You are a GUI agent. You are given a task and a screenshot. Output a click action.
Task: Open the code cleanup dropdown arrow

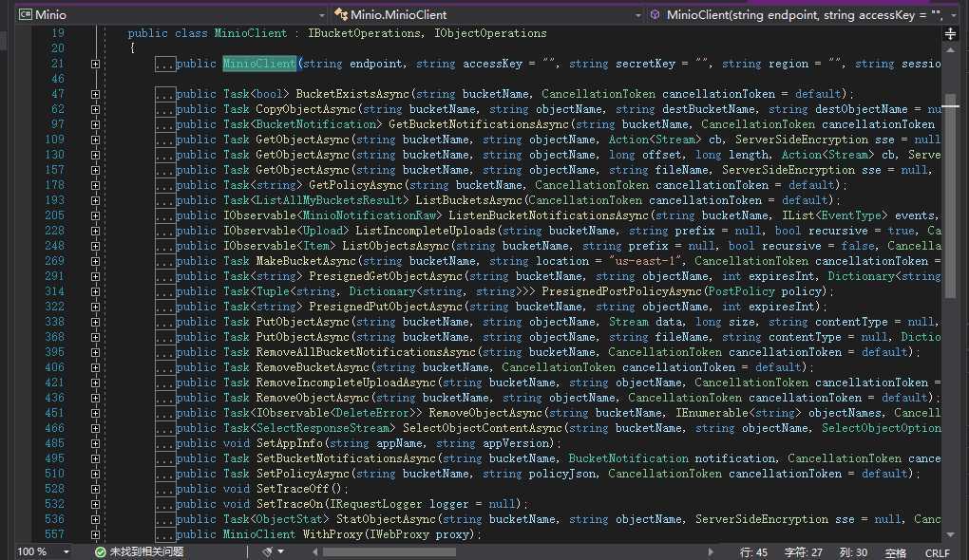click(280, 551)
